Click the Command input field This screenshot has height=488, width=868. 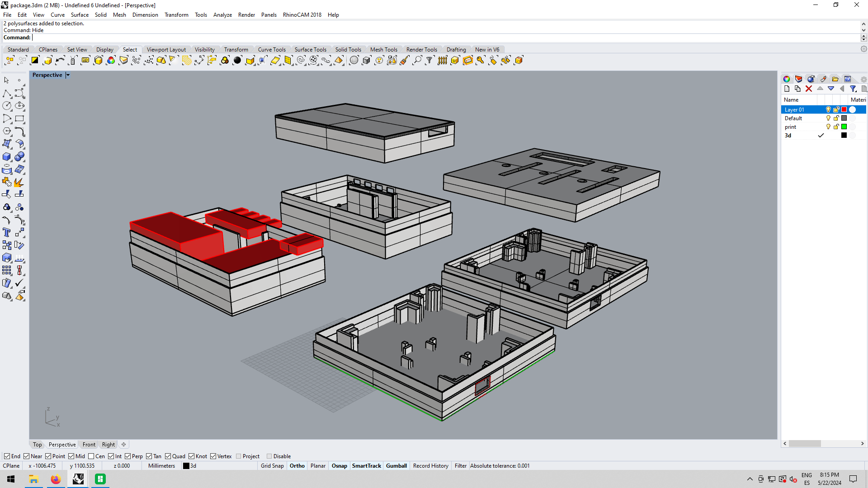pyautogui.click(x=445, y=38)
